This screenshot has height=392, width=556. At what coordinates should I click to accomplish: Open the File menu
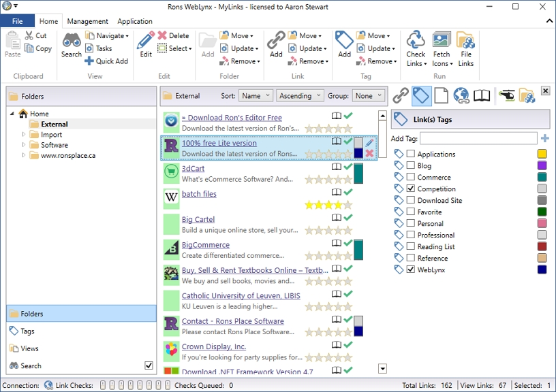(x=18, y=21)
